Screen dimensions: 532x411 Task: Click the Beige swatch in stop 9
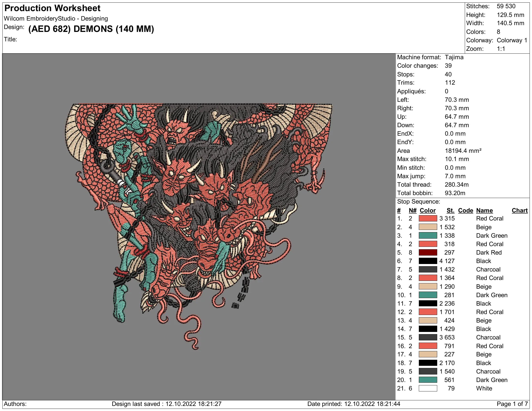click(x=428, y=286)
